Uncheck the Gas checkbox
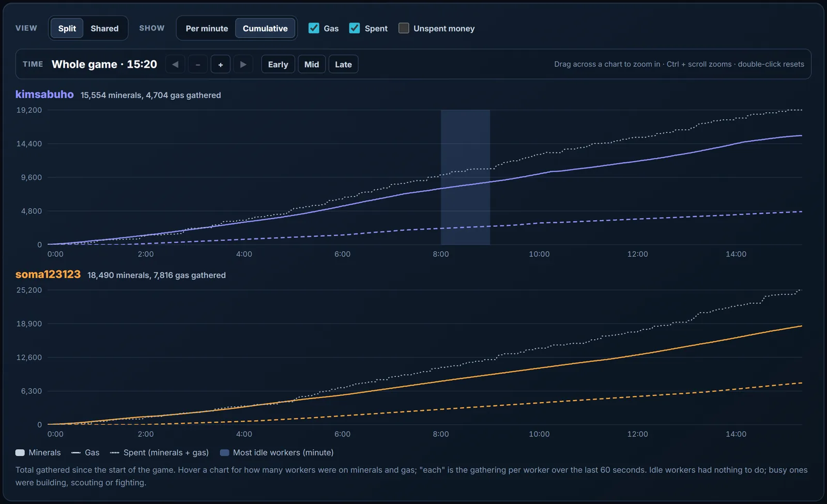827x504 pixels. tap(314, 28)
